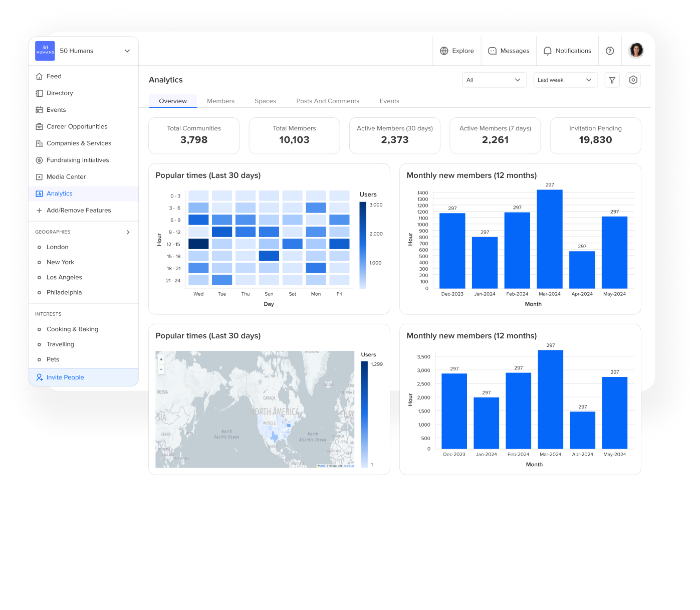The width and height of the screenshot is (700, 610).
Task: Open the Travelling interest
Action: coord(60,344)
